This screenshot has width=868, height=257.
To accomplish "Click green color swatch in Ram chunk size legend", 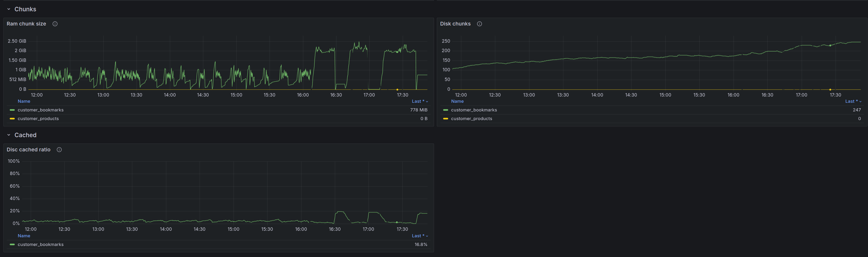I will [12, 110].
